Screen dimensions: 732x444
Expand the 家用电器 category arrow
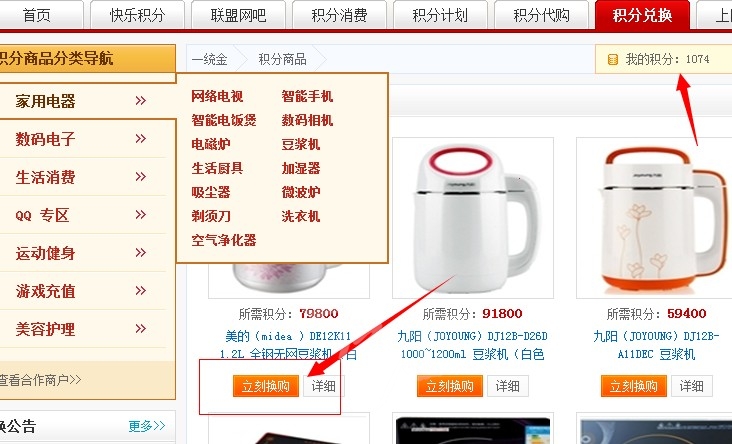pyautogui.click(x=141, y=100)
